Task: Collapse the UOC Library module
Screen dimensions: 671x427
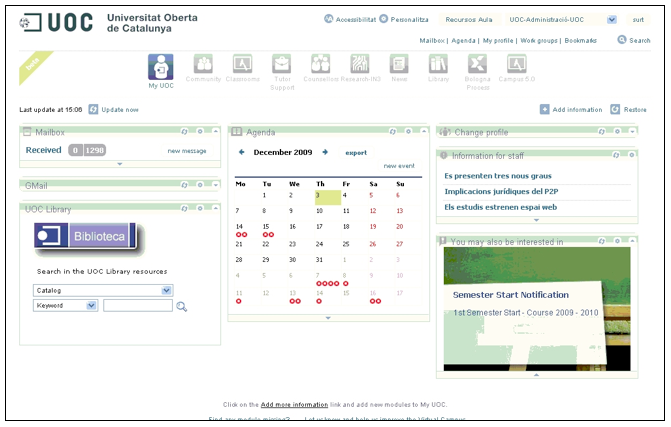Action: 216,208
